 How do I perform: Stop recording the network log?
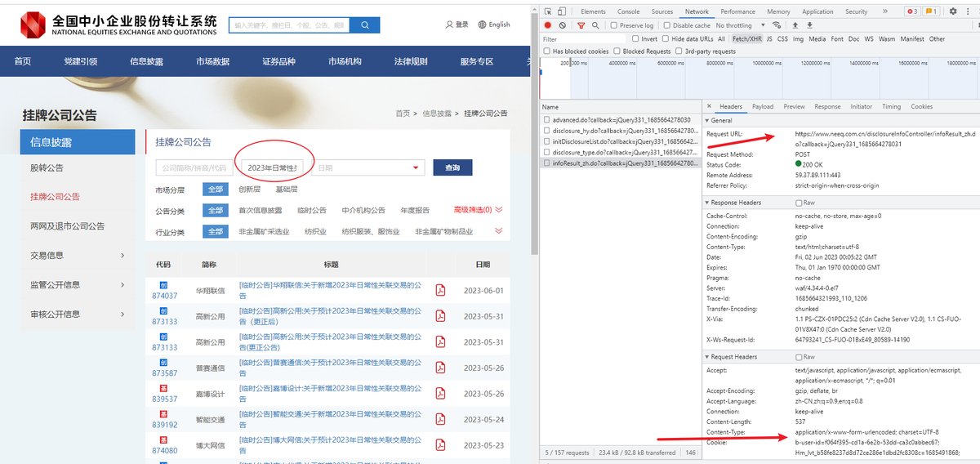(x=548, y=25)
